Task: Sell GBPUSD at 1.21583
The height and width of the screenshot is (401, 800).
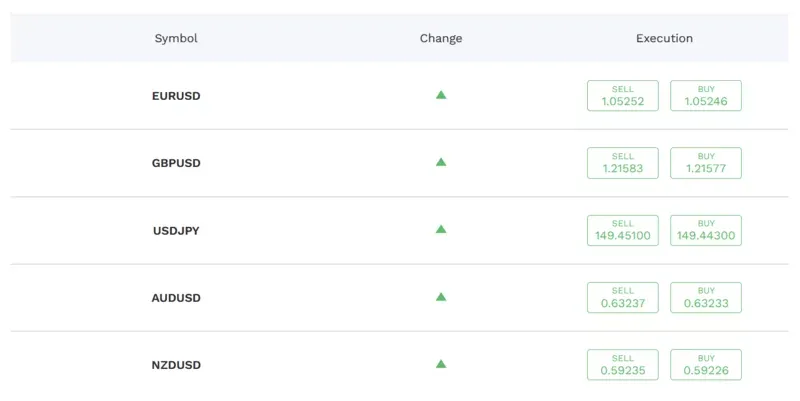Action: pyautogui.click(x=622, y=163)
